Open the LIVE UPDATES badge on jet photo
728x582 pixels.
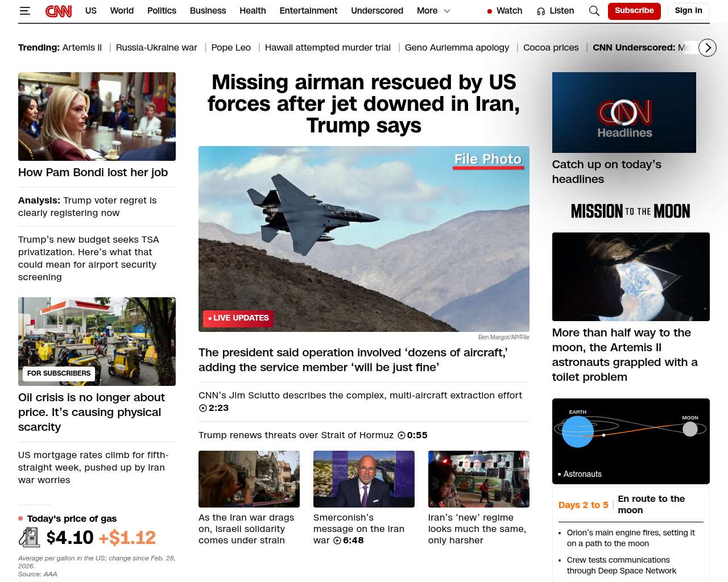pos(238,318)
